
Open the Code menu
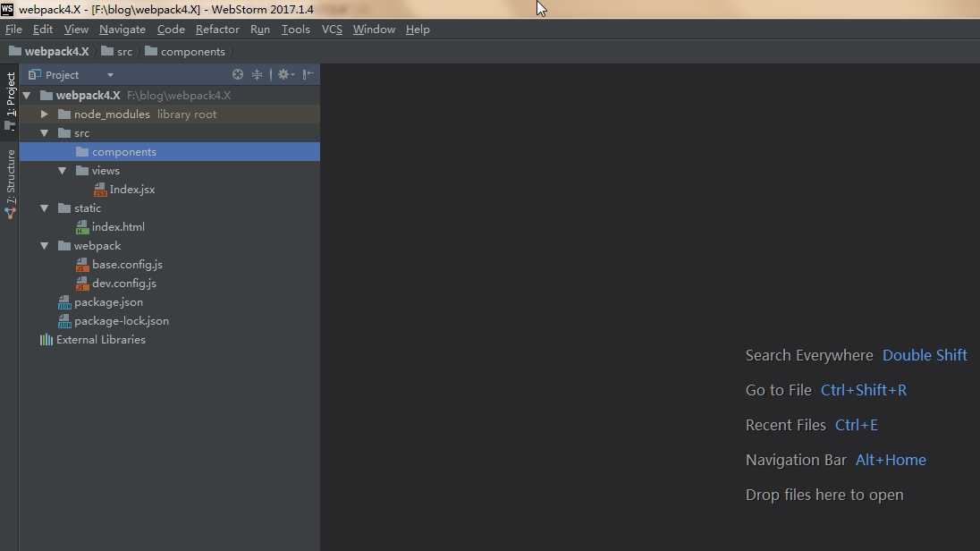171,30
